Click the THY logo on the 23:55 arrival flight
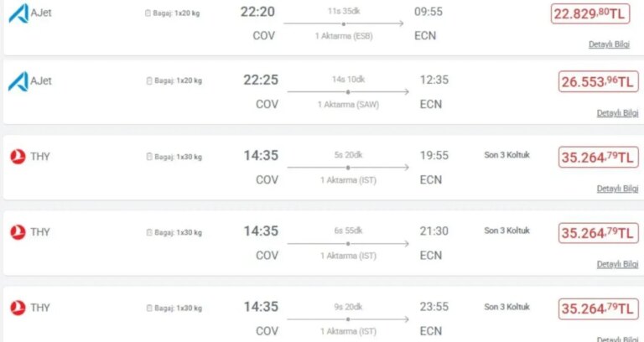Screen dimensions: 644x342 pos(18,308)
